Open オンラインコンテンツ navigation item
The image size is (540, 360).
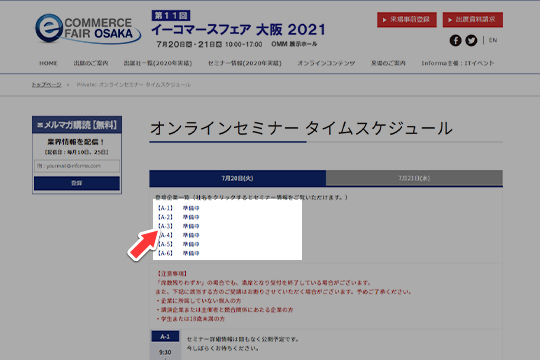[x=326, y=63]
